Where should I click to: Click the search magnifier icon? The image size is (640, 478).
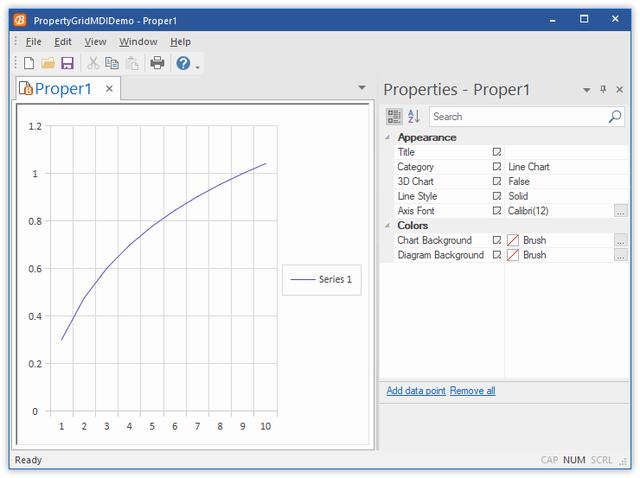615,117
